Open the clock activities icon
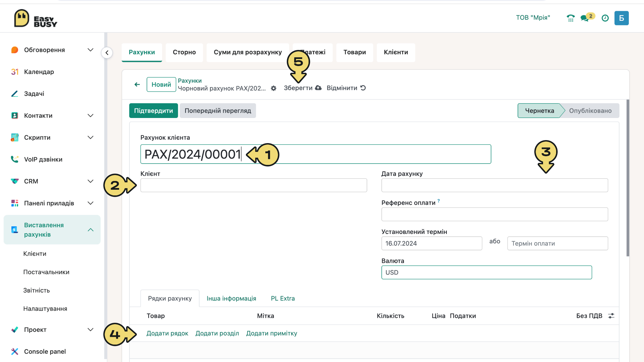 (605, 18)
